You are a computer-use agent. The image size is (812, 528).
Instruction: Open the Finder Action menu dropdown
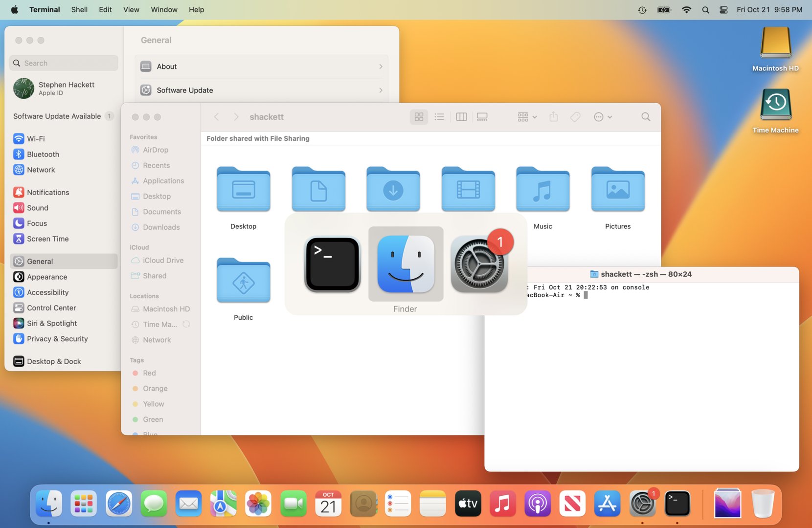pos(603,117)
